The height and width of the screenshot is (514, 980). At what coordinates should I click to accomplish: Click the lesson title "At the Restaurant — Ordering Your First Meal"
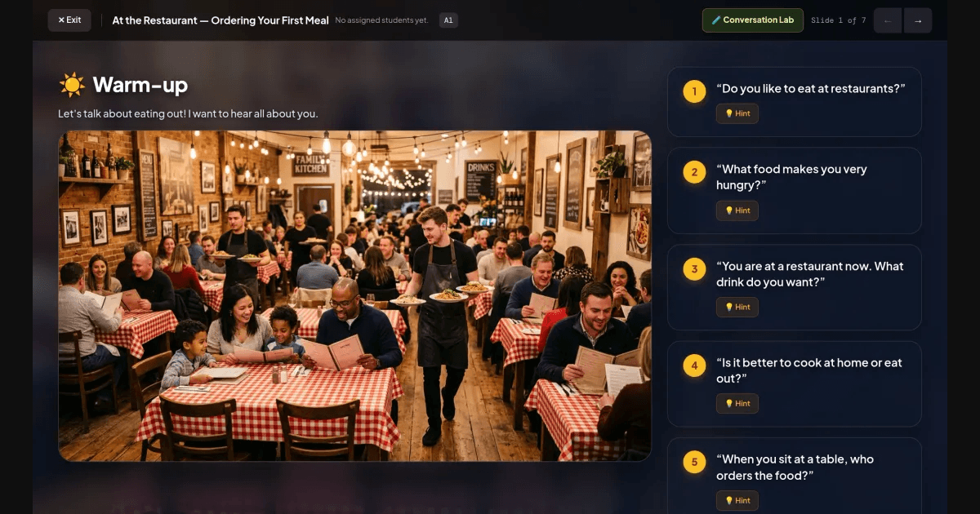(x=219, y=20)
